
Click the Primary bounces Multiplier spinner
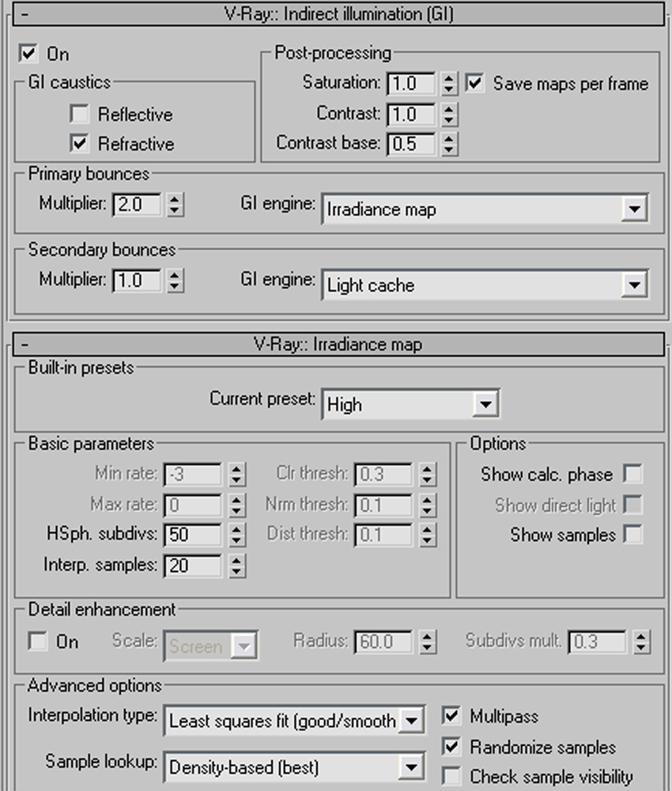pyautogui.click(x=175, y=204)
